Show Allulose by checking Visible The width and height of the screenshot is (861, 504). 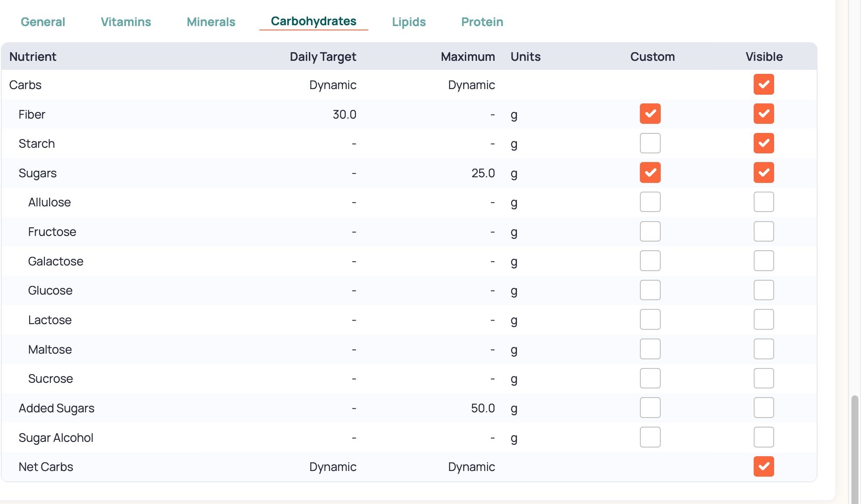[x=763, y=202]
